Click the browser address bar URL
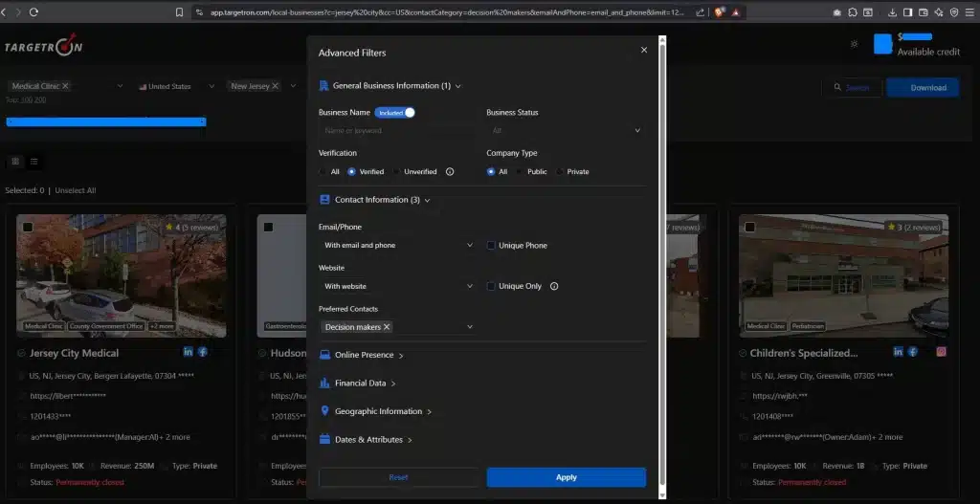 point(447,11)
